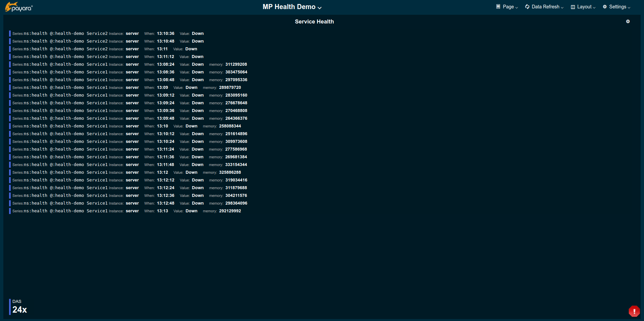Image resolution: width=644 pixels, height=321 pixels.
Task: Click the blue color marker beside DAS
Action: click(10, 307)
